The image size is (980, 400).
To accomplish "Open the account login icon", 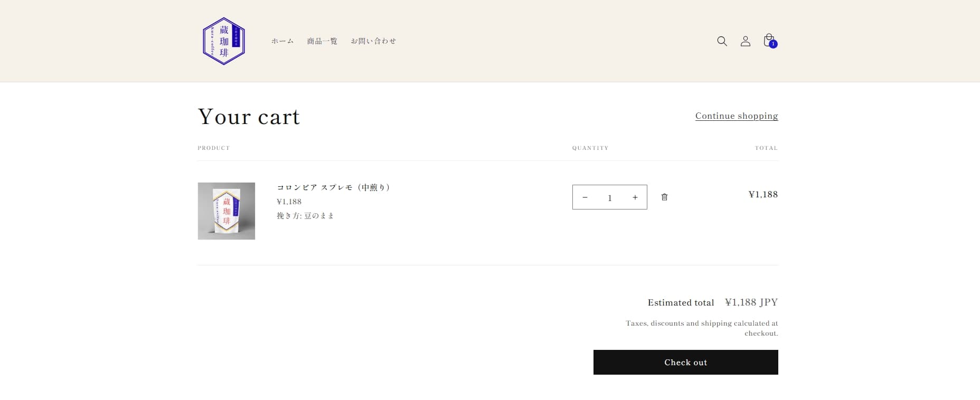I will (745, 41).
